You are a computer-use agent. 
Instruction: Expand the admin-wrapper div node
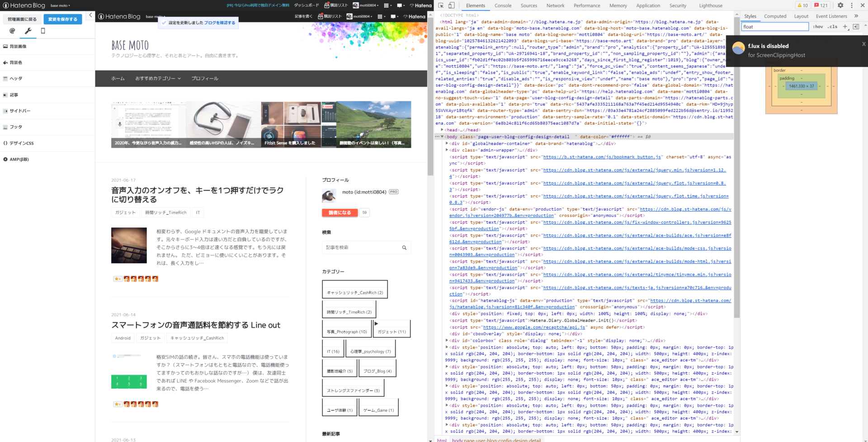coord(447,150)
